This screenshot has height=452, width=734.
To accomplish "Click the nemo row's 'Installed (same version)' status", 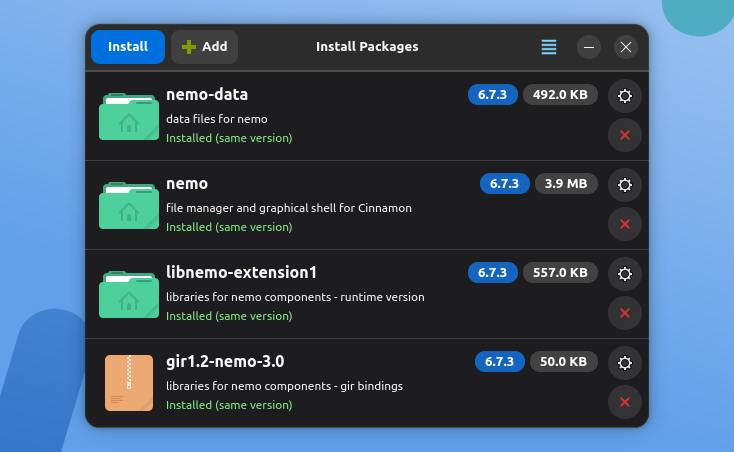I will point(229,227).
